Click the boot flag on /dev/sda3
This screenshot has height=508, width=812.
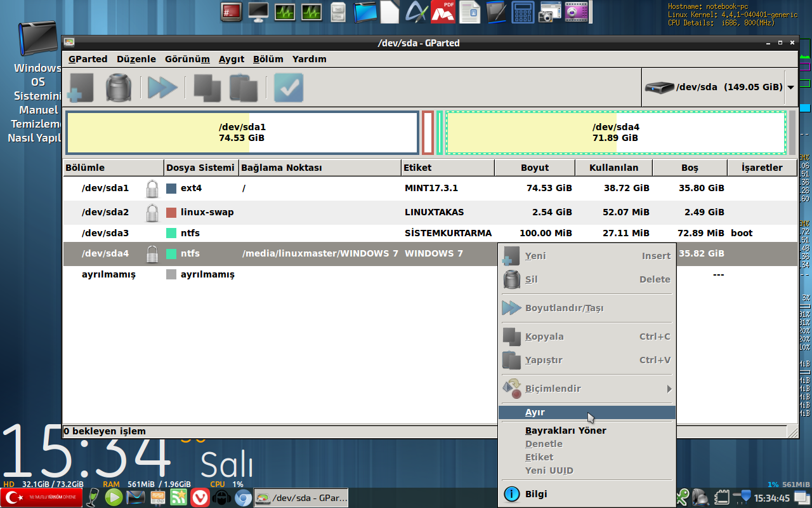click(x=742, y=233)
